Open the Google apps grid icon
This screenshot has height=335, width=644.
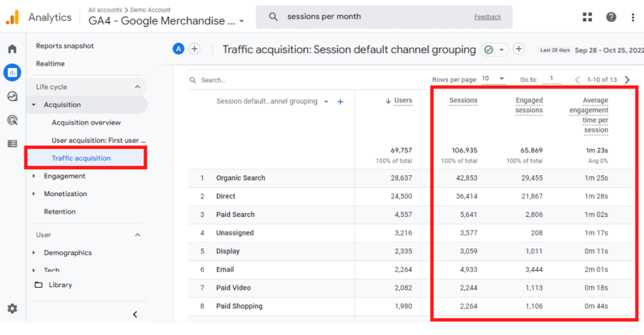click(x=587, y=17)
